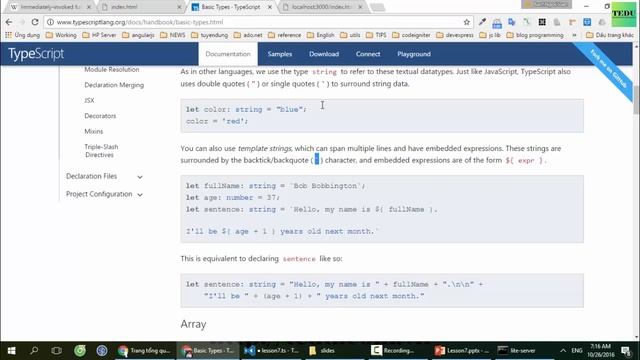Show more bookmarks via overflow chevron
Image resolution: width=640 pixels, height=360 pixels.
coord(574,35)
